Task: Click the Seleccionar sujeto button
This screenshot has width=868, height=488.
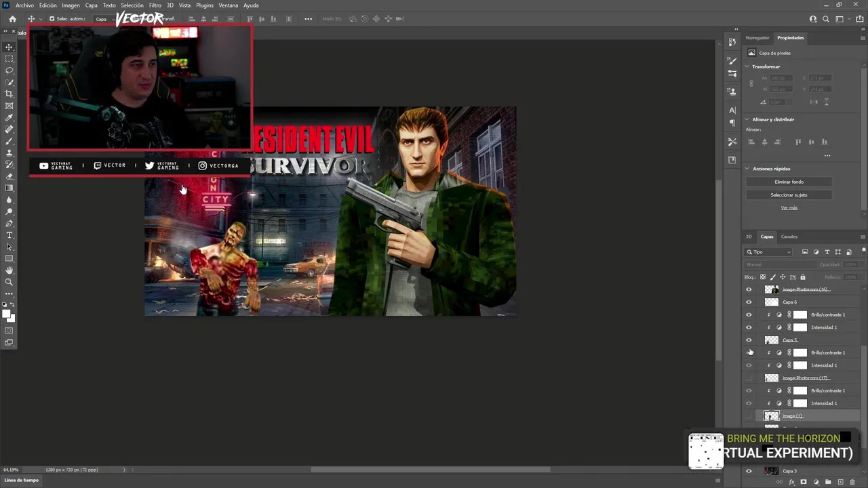Action: pos(789,195)
